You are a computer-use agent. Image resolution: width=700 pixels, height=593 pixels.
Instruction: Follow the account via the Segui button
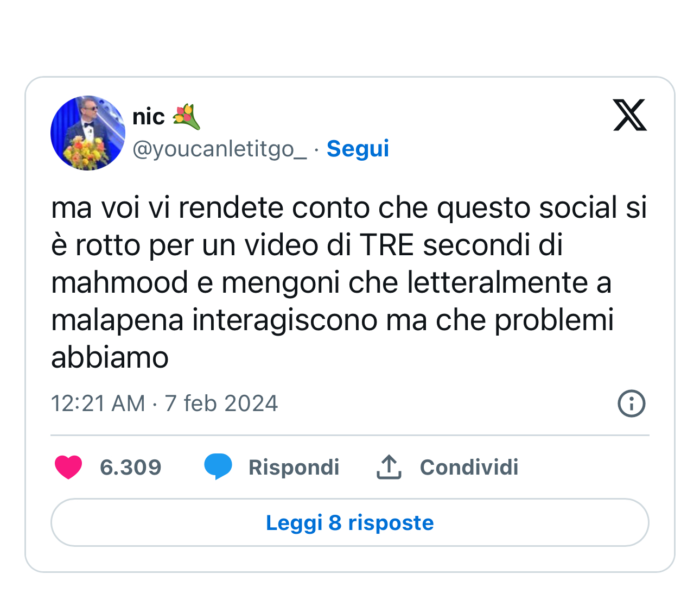coord(358,148)
